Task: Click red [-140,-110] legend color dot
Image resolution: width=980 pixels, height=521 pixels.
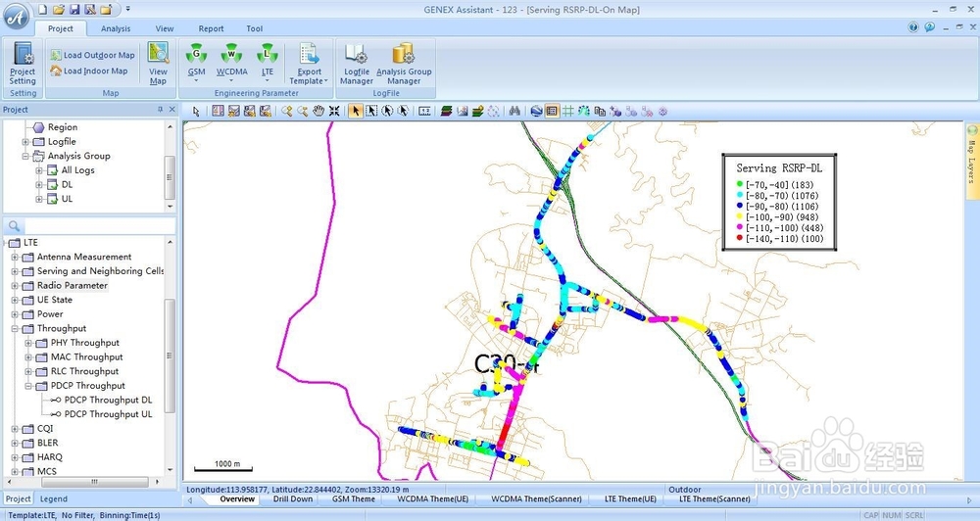Action: (x=739, y=238)
